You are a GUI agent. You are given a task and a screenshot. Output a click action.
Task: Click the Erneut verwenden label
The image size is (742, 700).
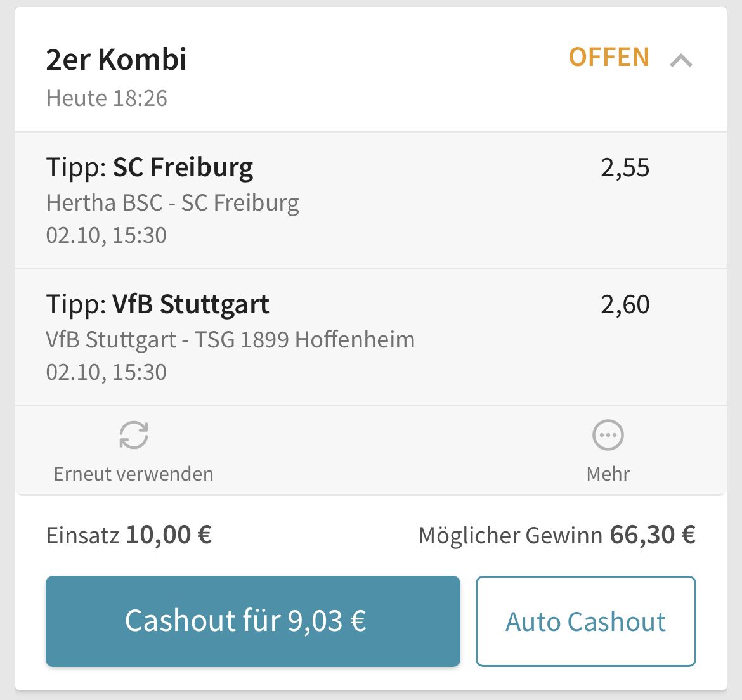133,474
